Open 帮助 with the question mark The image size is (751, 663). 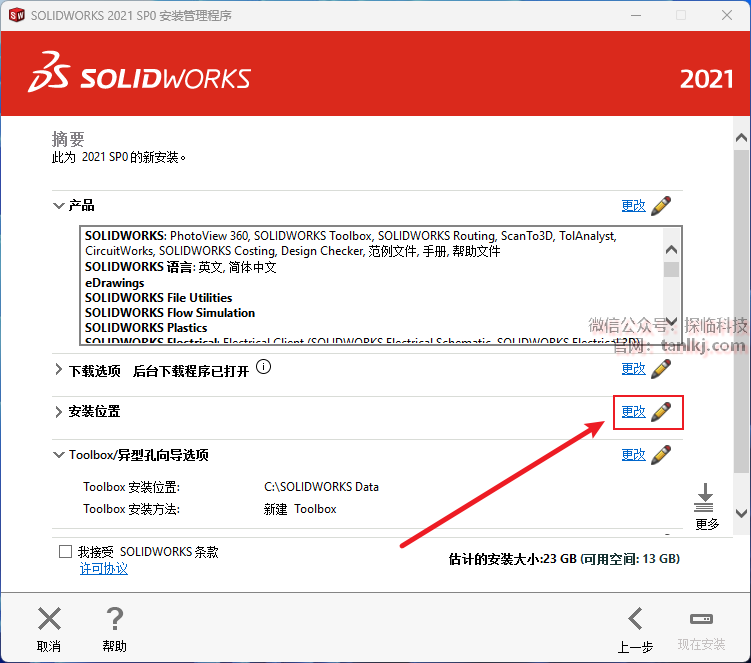coord(114,618)
